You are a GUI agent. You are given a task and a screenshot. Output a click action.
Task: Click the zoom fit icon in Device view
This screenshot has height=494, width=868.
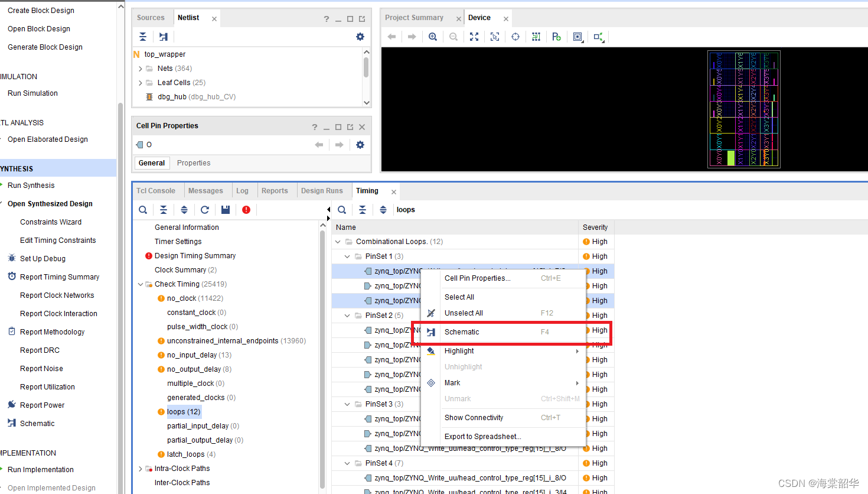point(474,37)
